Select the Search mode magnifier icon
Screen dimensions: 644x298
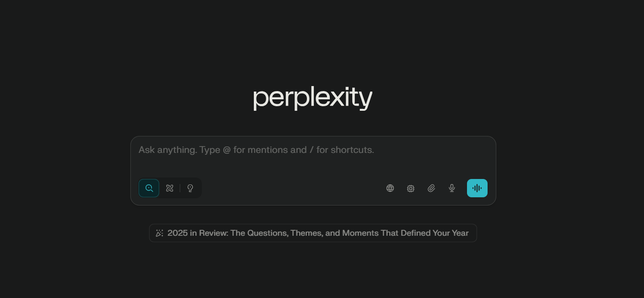click(149, 188)
